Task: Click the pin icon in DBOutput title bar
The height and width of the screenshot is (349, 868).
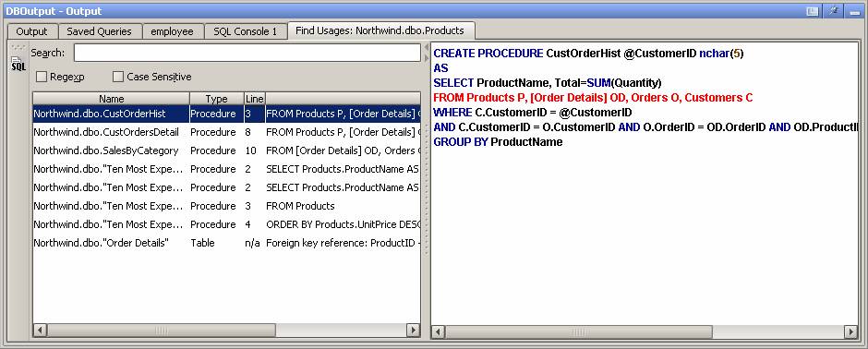Action: tap(833, 11)
